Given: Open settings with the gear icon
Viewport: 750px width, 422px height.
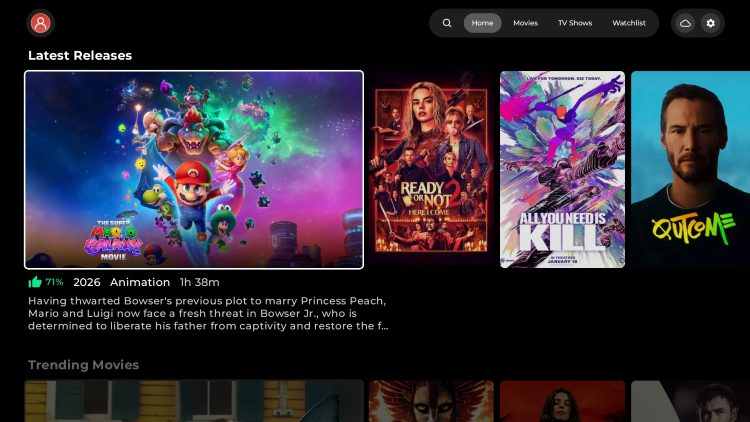Looking at the screenshot, I should [x=711, y=23].
